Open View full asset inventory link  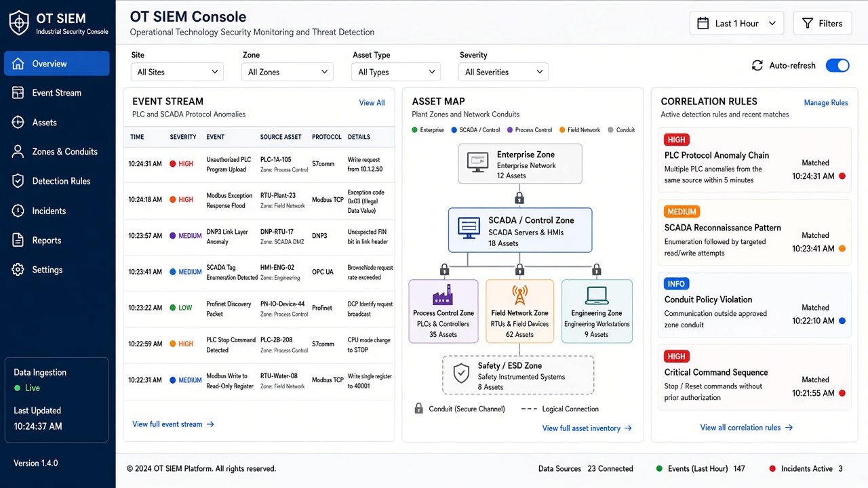(x=587, y=428)
